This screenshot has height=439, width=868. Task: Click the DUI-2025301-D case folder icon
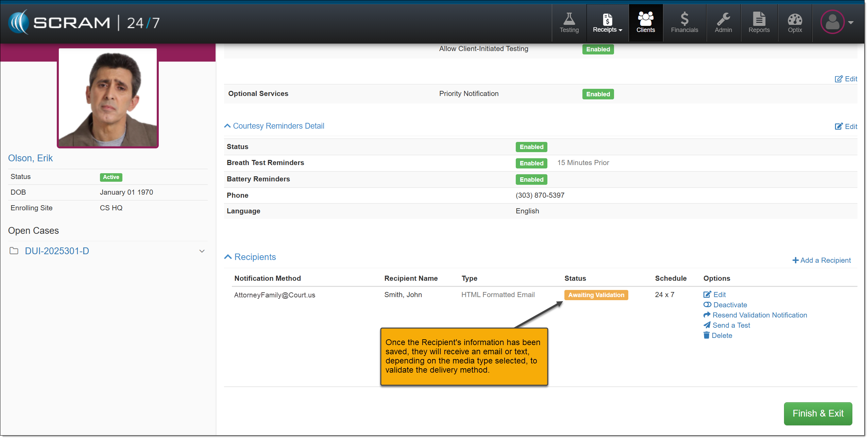coord(14,251)
